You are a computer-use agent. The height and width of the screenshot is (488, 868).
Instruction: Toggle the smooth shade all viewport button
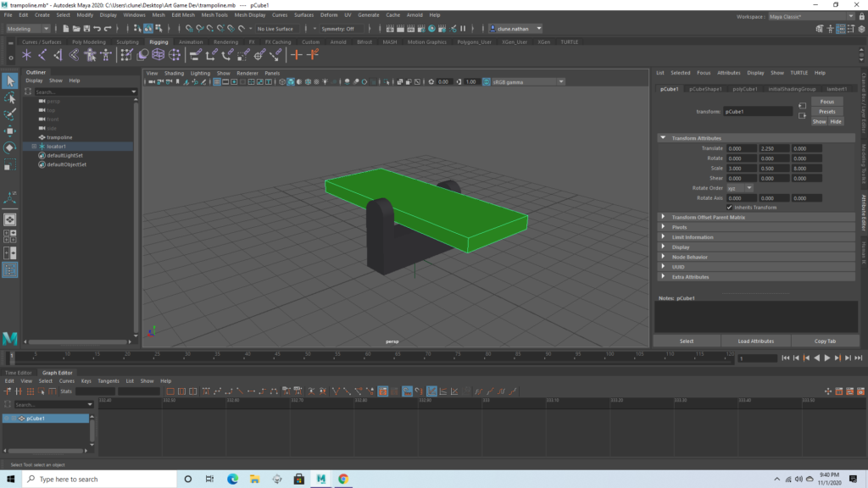291,82
